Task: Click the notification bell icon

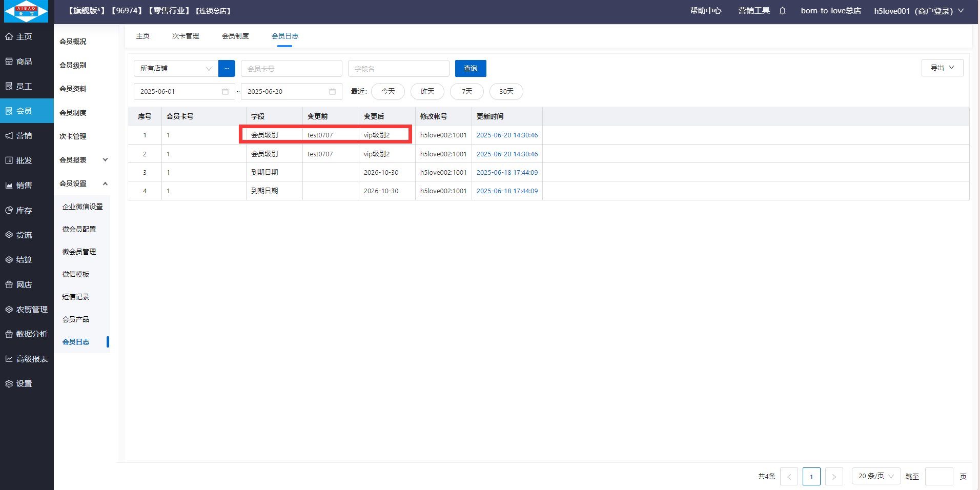Action: [x=782, y=11]
